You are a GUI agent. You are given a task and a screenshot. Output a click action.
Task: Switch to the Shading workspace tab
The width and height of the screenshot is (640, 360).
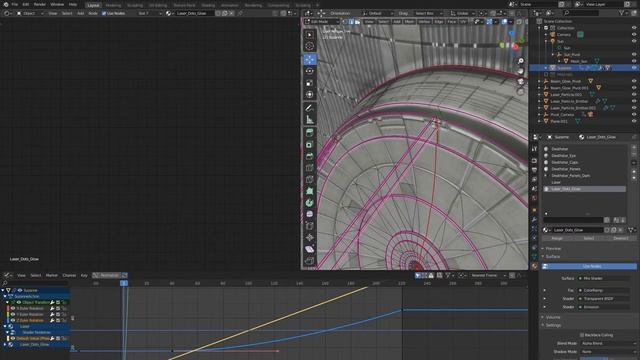tap(208, 5)
